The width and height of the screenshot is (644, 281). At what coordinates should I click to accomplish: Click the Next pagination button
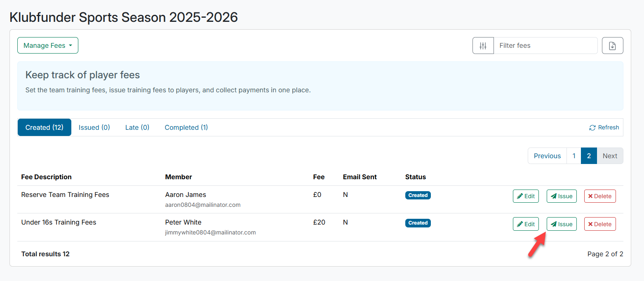pos(610,156)
